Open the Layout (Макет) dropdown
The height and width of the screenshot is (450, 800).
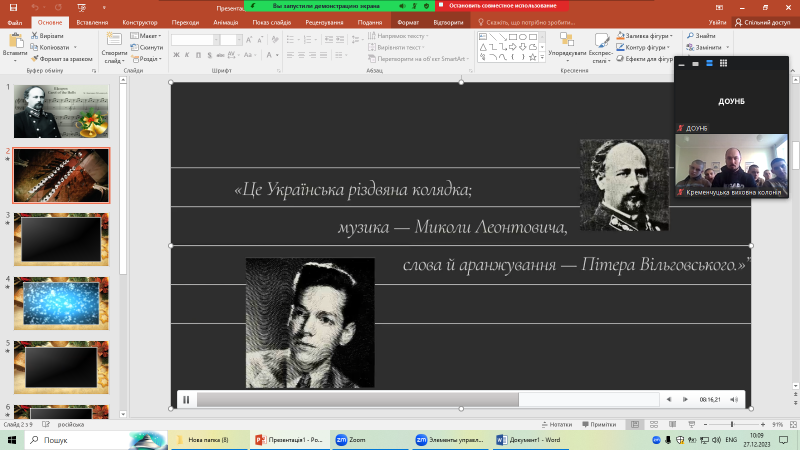point(146,36)
